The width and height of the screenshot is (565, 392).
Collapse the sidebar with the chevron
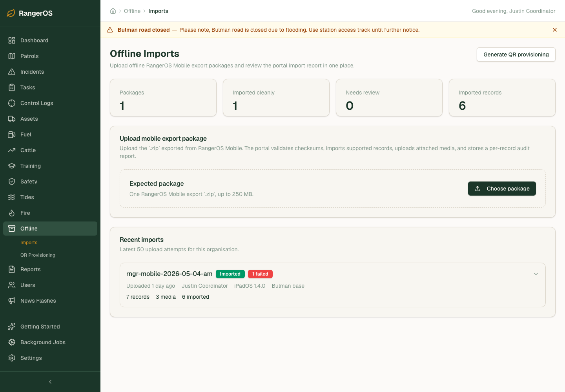[50, 382]
